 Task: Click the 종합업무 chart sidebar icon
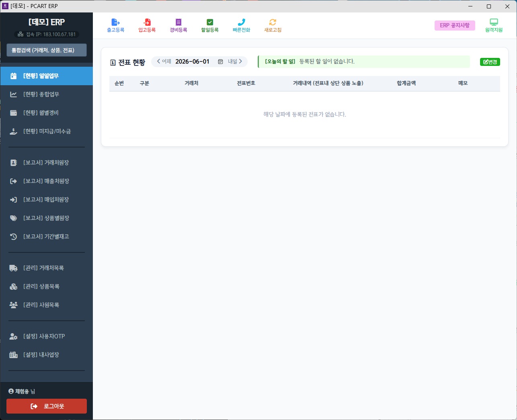[13, 94]
